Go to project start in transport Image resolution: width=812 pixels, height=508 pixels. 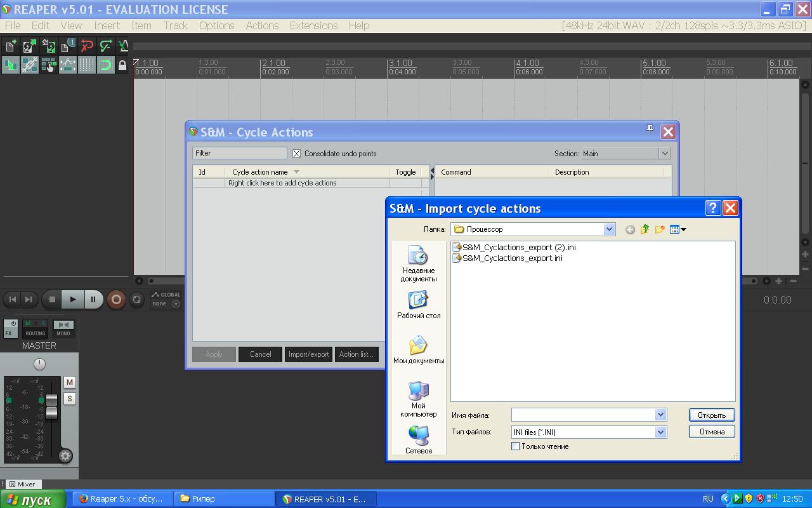(x=12, y=299)
